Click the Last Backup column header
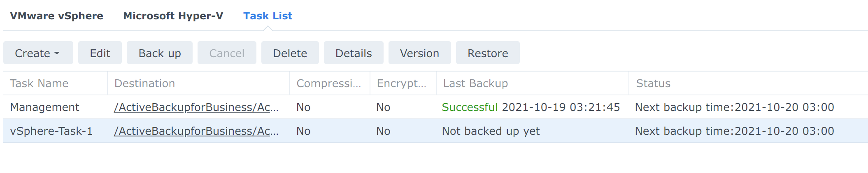 475,83
